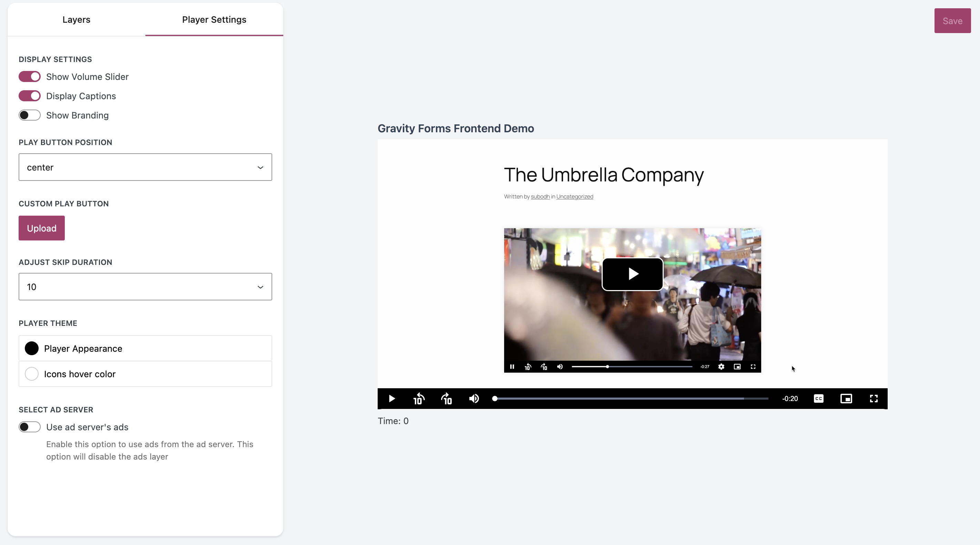This screenshot has height=545, width=980.
Task: Expand the Adjust Skip Duration dropdown
Action: (145, 287)
